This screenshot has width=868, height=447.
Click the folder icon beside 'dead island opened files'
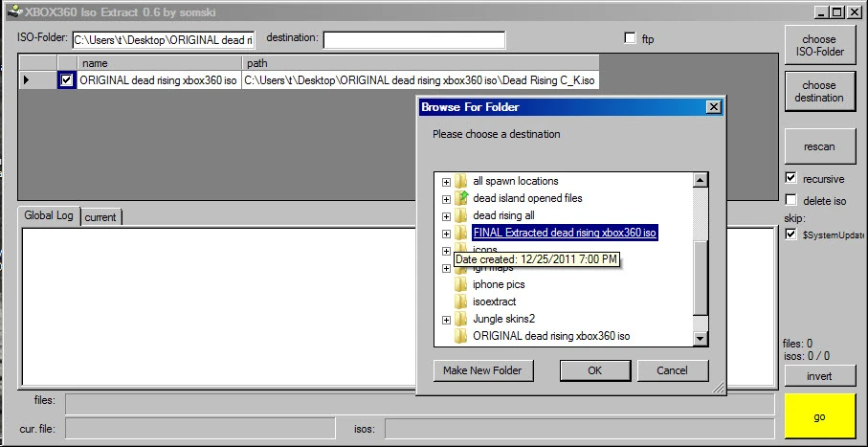[x=460, y=198]
